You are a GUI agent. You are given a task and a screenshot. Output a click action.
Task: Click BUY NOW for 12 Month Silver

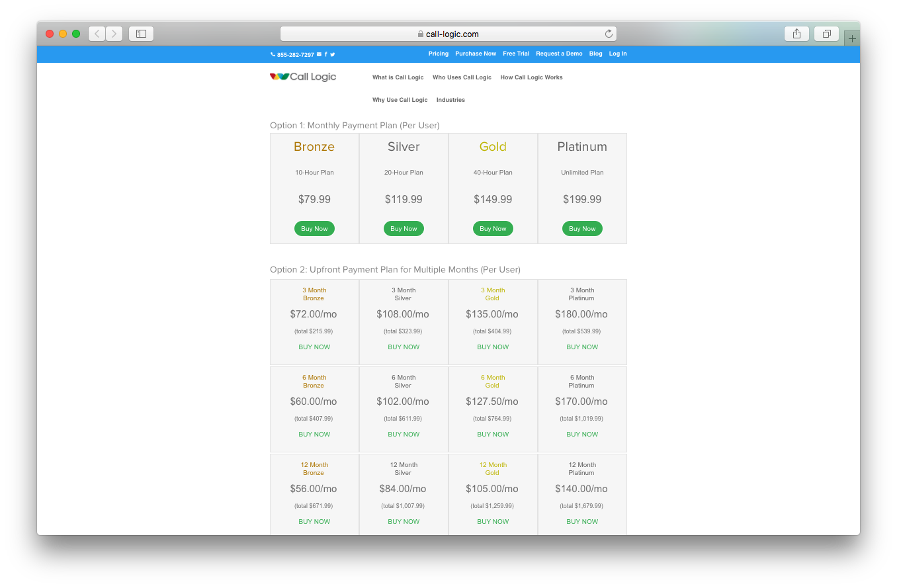(x=404, y=521)
